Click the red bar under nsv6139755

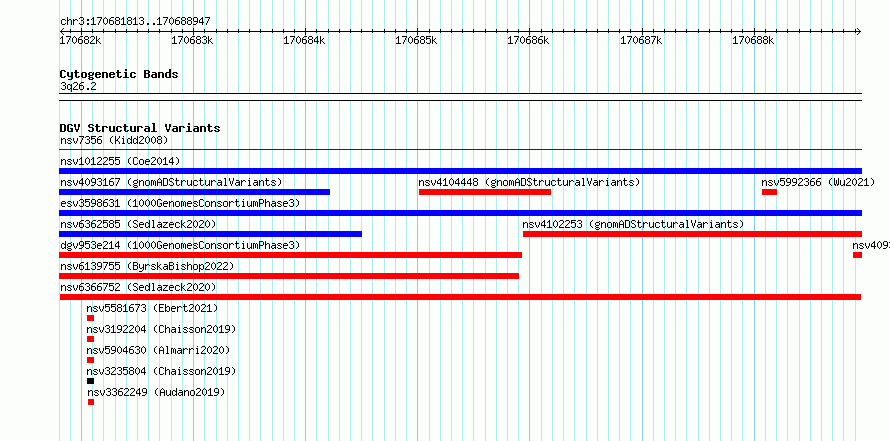(289, 276)
